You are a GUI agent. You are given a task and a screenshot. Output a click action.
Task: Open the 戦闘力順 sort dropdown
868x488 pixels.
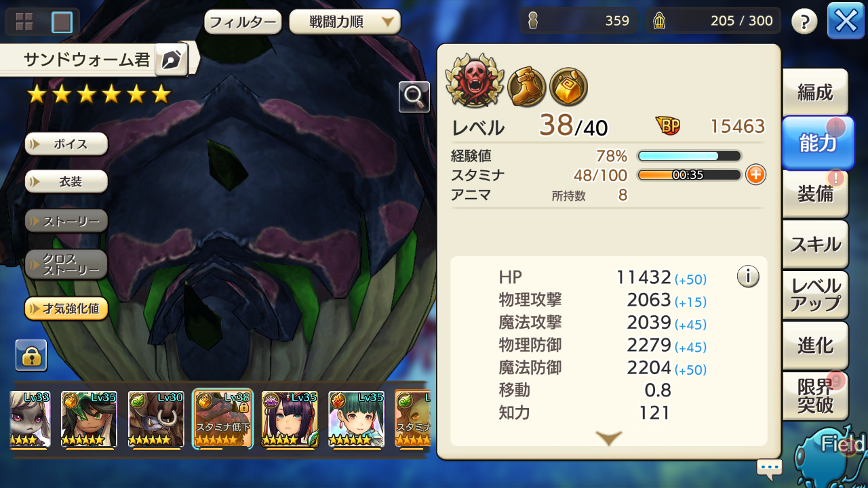pyautogui.click(x=344, y=22)
